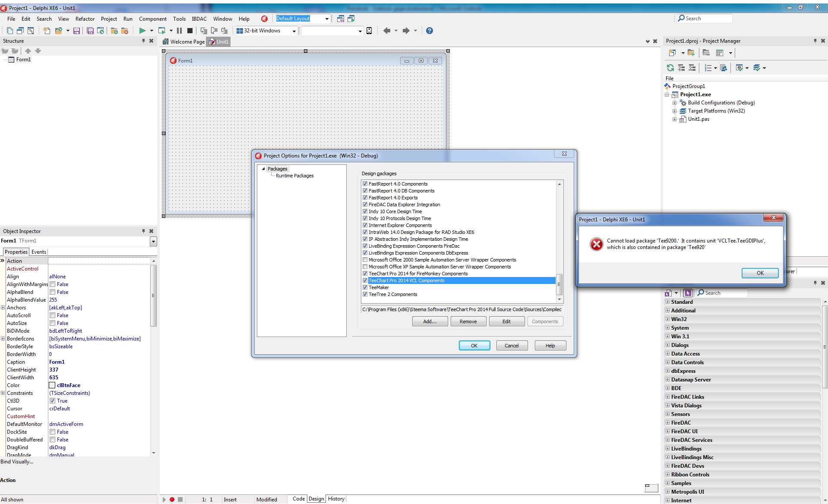Open the Form1 TForm1 object selector dropdown
The width and height of the screenshot is (828, 504).
tap(153, 241)
